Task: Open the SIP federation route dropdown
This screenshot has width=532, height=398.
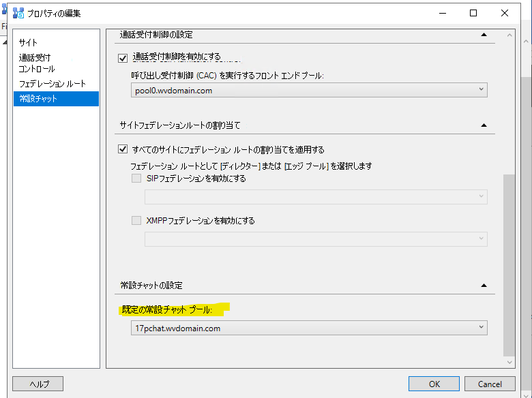Action: click(316, 197)
